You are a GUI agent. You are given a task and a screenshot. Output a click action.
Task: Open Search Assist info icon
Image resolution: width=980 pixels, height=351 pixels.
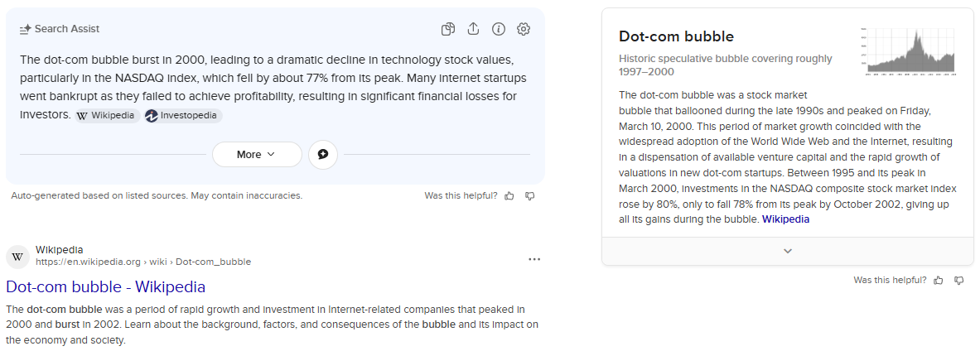[x=498, y=29]
